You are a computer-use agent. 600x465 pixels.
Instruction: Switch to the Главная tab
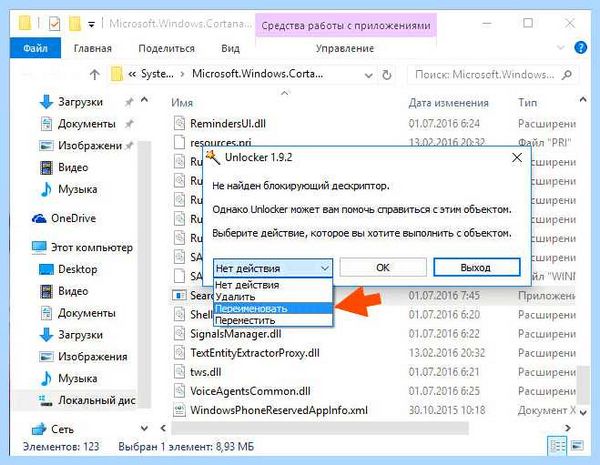click(x=93, y=49)
